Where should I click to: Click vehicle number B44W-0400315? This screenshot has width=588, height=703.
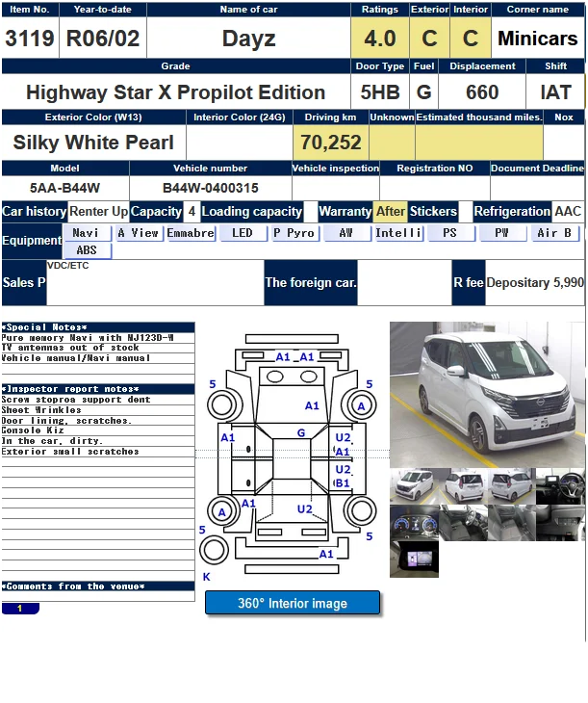[210, 188]
